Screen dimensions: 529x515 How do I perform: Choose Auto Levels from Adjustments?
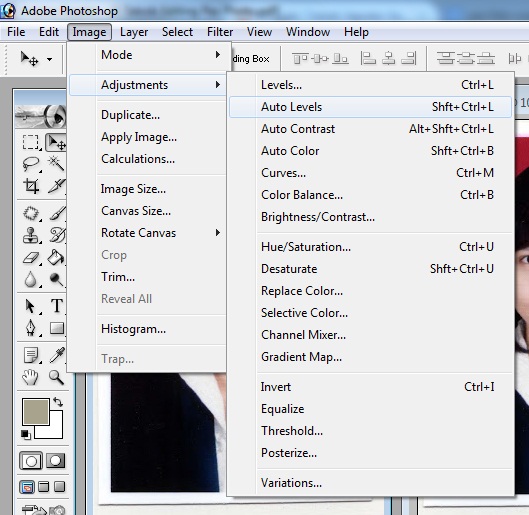[370, 107]
